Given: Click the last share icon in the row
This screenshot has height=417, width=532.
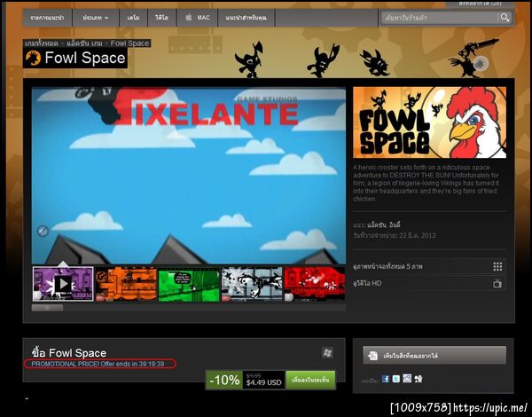Looking at the screenshot, I should point(419,379).
